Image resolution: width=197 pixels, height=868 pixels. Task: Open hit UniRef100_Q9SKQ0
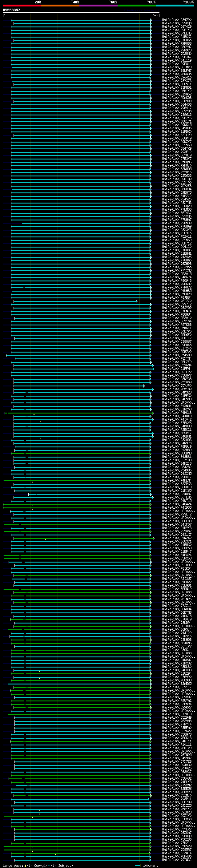click(177, 23)
